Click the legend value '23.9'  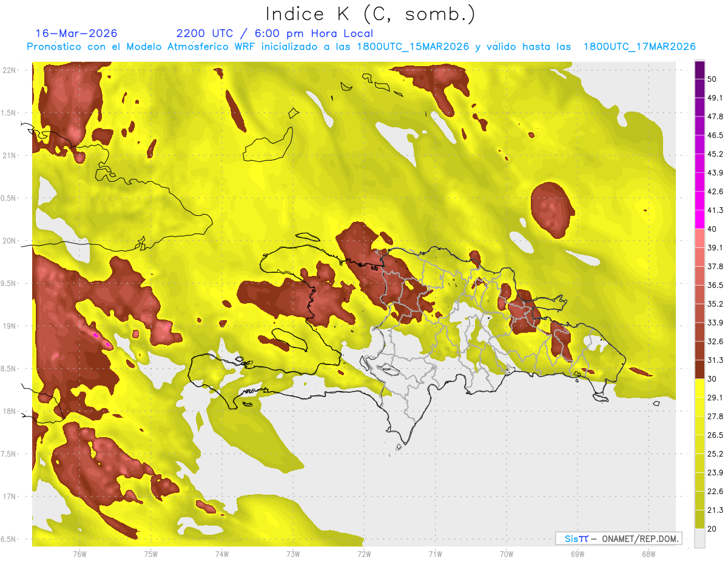715,473
